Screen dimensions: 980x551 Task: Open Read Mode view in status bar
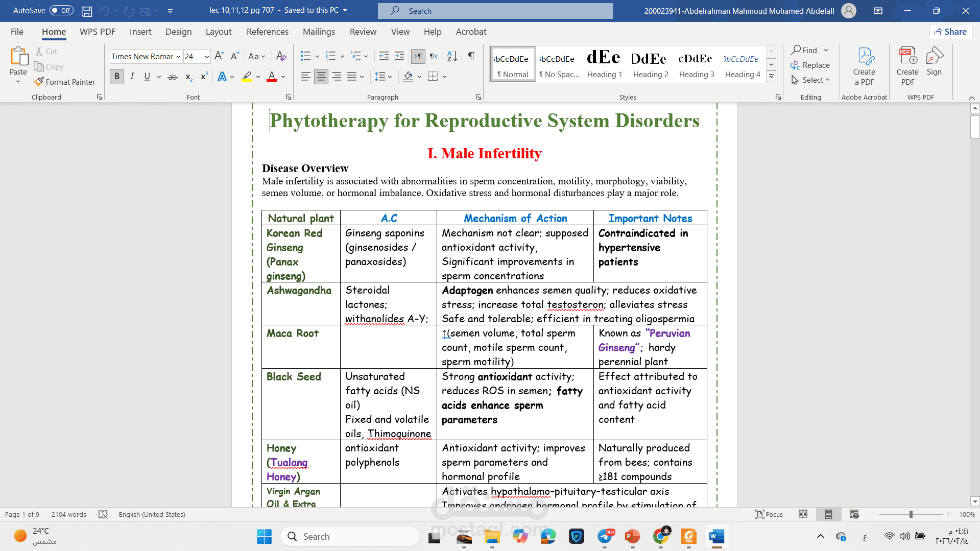pos(803,514)
